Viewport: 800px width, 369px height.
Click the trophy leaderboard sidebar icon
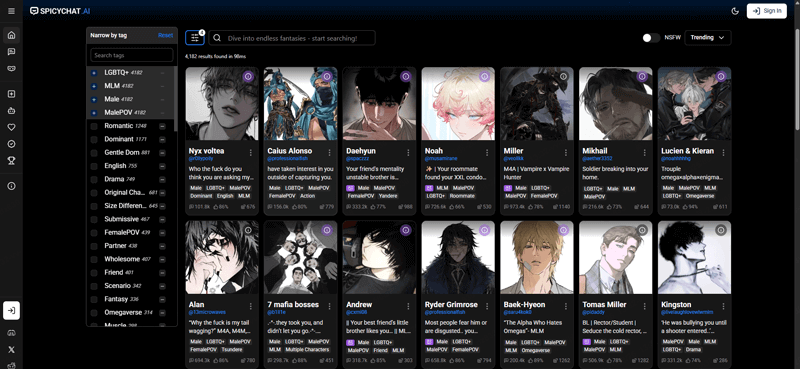tap(11, 161)
